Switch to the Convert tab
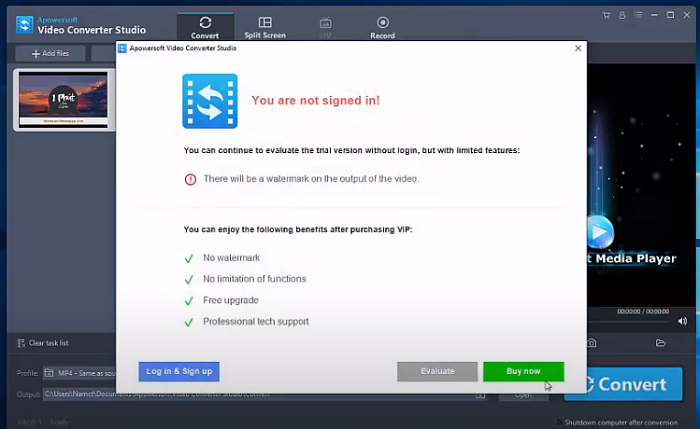Image resolution: width=700 pixels, height=429 pixels. coord(205,27)
